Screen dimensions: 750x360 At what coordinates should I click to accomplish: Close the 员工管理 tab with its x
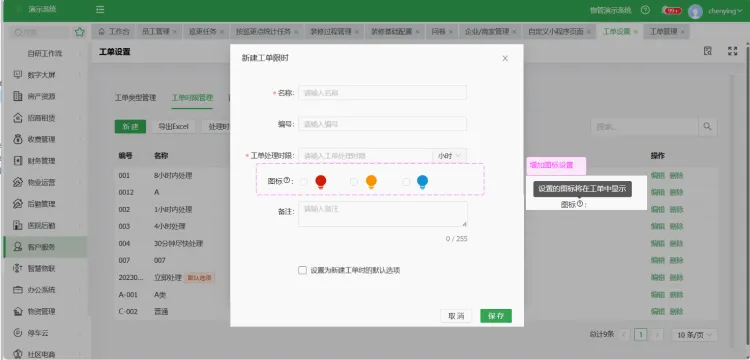pos(175,32)
